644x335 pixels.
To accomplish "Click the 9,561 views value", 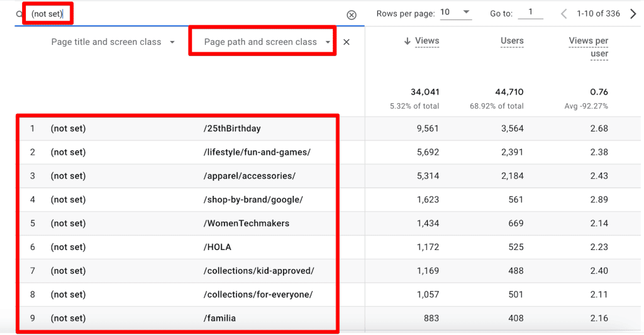I will point(428,128).
